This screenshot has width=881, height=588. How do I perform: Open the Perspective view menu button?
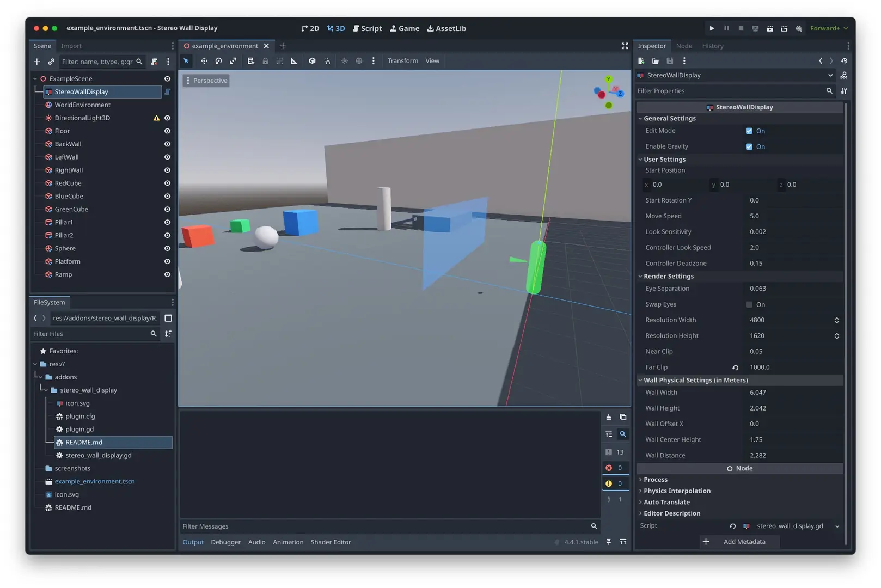pyautogui.click(x=206, y=81)
